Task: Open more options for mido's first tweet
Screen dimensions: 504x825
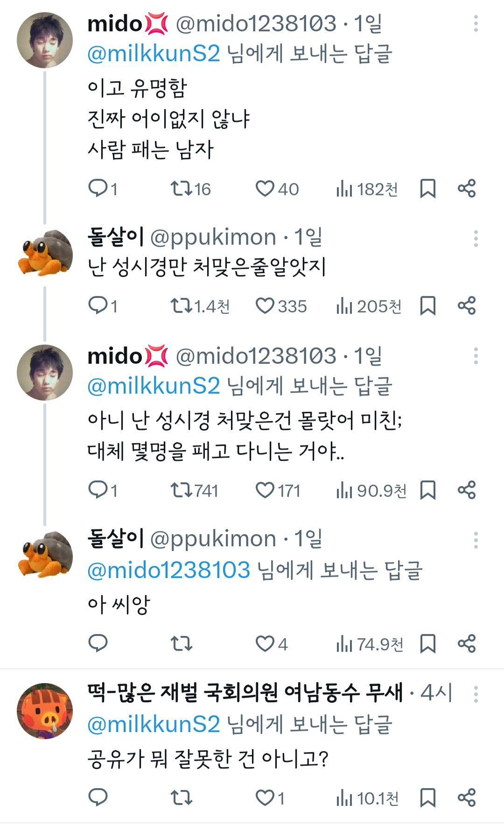Action: coord(476,23)
